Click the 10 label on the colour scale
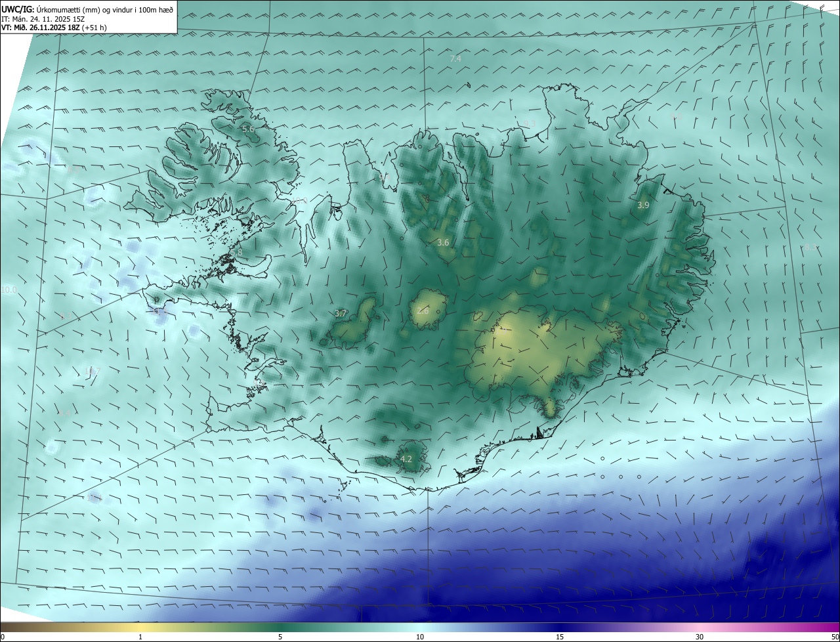840x642 pixels. (420, 637)
